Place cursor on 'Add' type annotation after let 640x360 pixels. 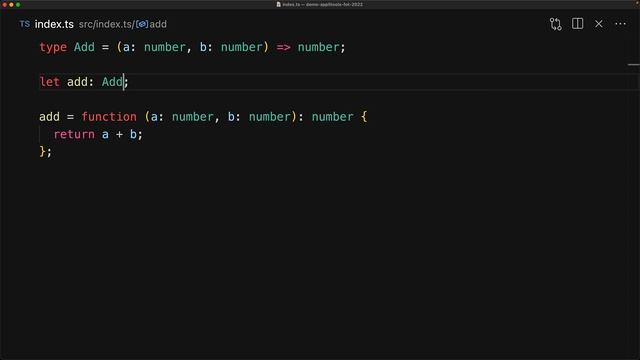(112, 82)
